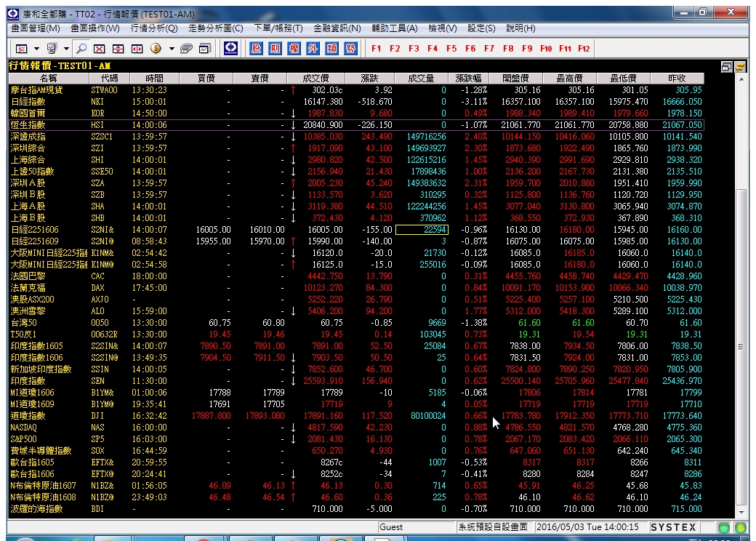Click the highlighted volume cell 22594
The width and height of the screenshot is (756, 541).
click(422, 230)
